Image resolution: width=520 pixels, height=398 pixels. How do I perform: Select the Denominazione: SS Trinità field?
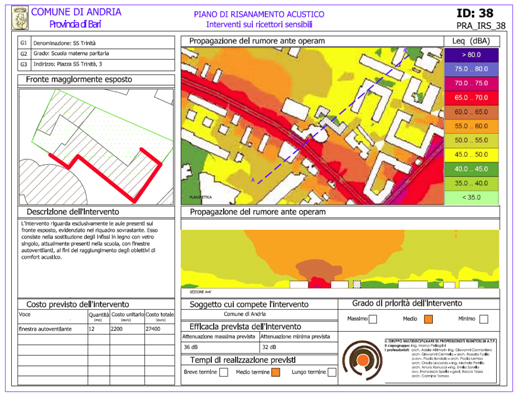pos(103,43)
